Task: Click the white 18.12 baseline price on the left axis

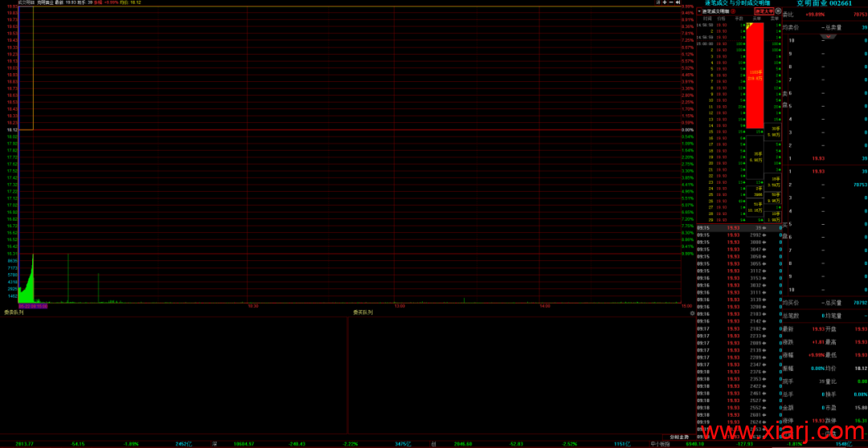Action: point(11,130)
